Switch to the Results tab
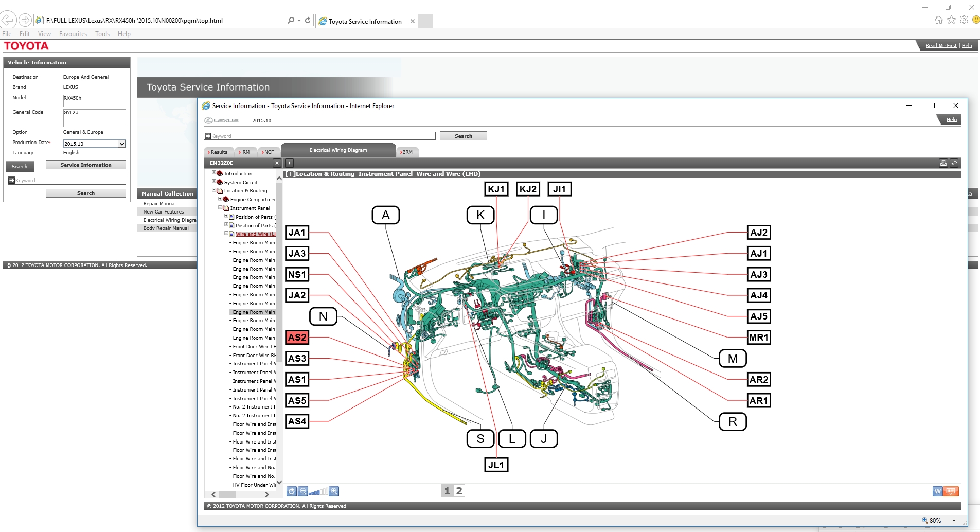 click(219, 152)
